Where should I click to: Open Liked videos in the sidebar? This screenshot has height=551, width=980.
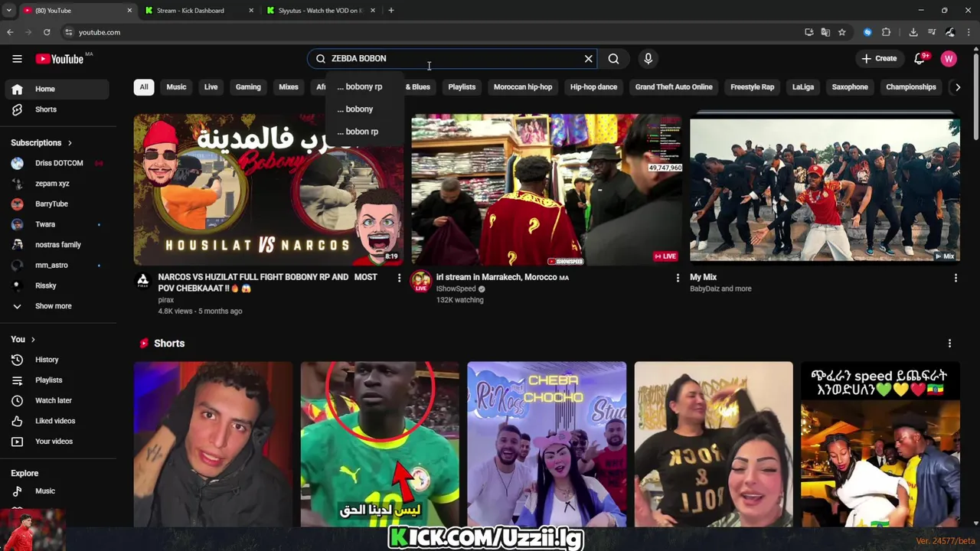coord(58,421)
